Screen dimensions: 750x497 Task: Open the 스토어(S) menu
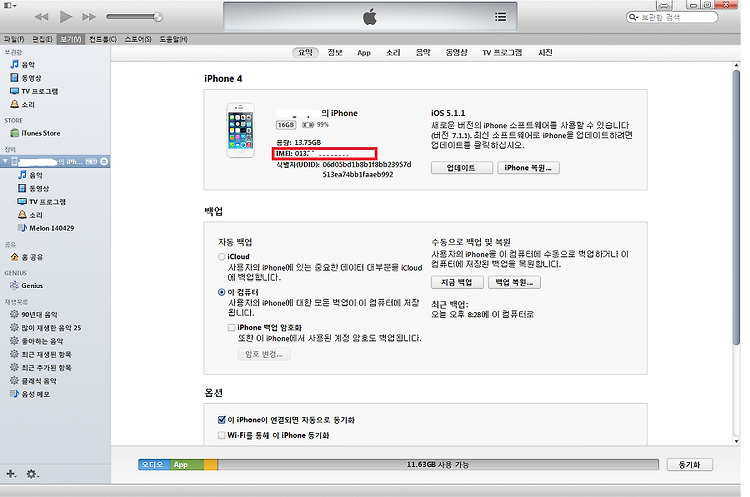coord(138,39)
